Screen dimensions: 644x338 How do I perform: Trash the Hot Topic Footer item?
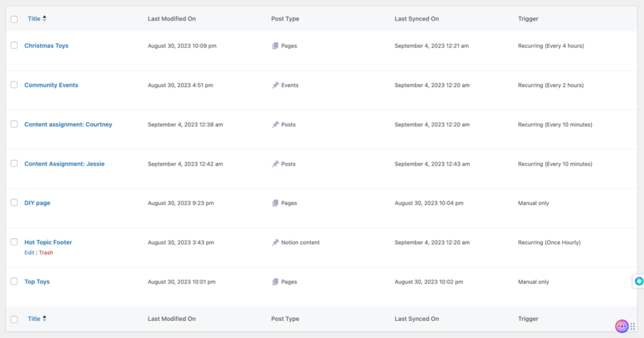click(46, 253)
